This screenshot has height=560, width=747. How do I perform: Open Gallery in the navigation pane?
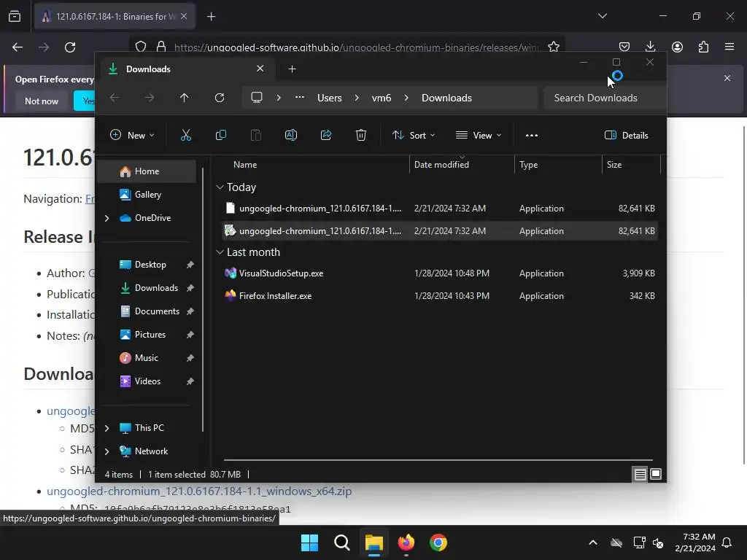click(x=147, y=195)
